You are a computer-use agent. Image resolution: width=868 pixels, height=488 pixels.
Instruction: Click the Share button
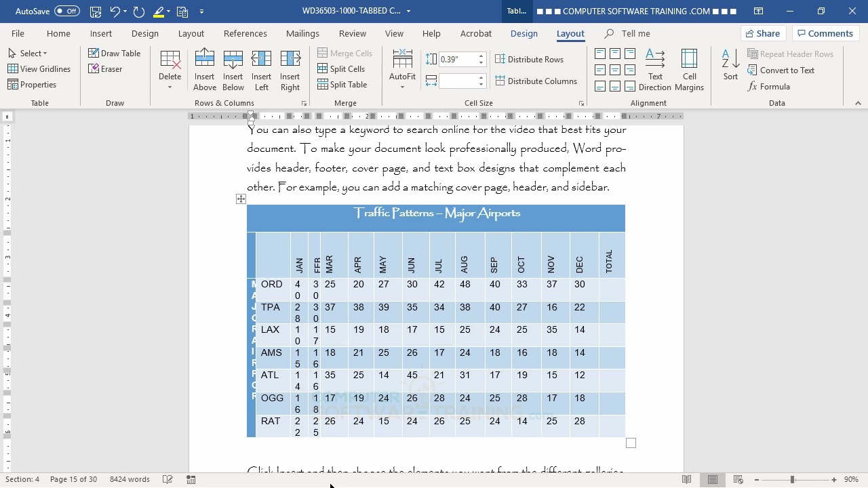coord(762,33)
